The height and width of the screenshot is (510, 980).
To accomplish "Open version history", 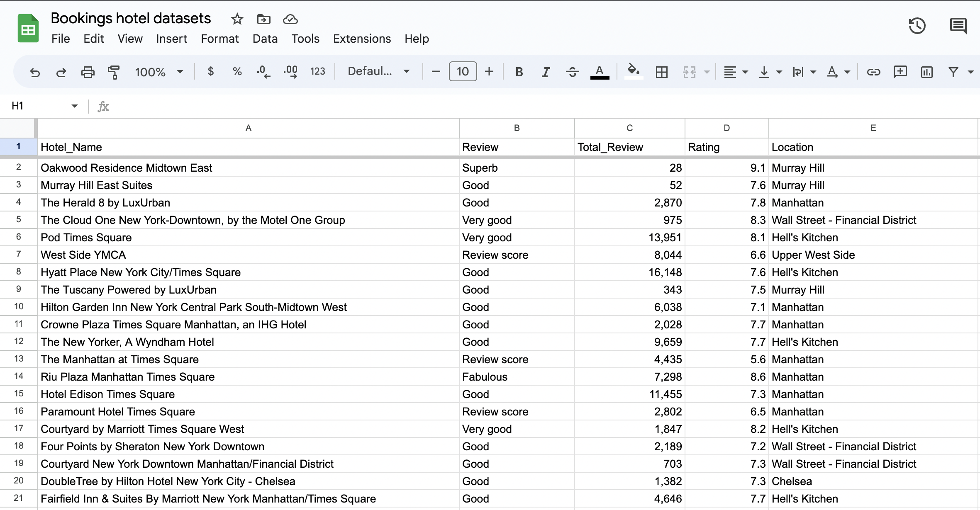I will (x=917, y=26).
